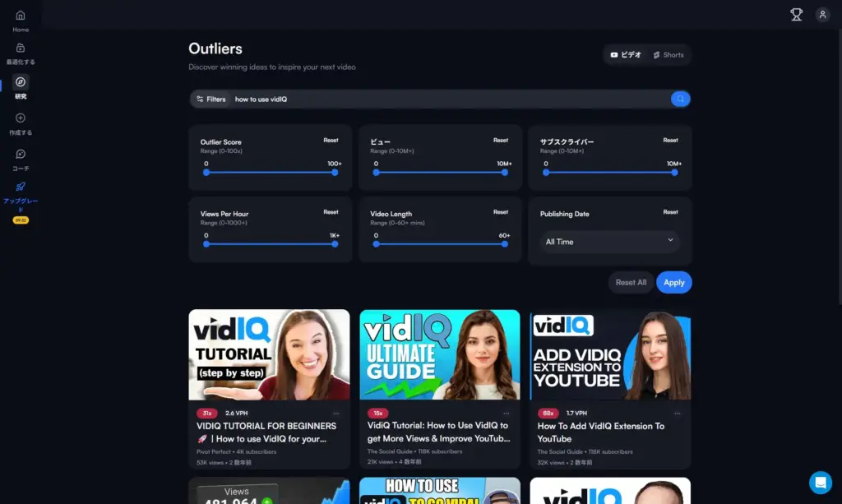Image resolution: width=842 pixels, height=504 pixels.
Task: Open the 'vidIQ ULTIMATE GUIDE' thumbnail
Action: pos(440,354)
